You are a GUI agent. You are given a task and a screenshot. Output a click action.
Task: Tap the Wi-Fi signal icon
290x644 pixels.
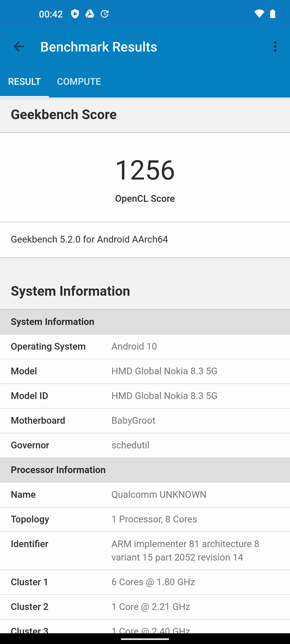259,14
